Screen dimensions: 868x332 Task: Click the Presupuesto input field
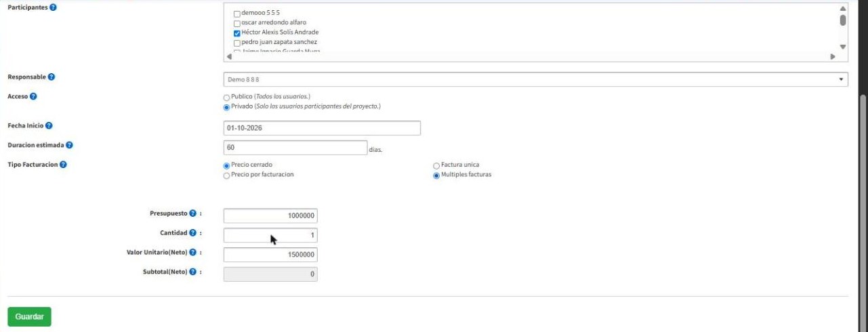(270, 215)
